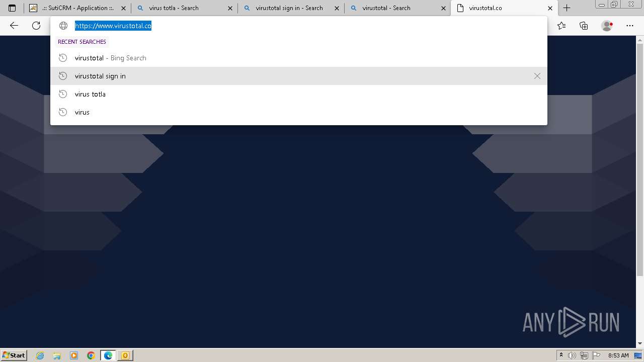Open the Outlook taskbar icon

(125, 355)
